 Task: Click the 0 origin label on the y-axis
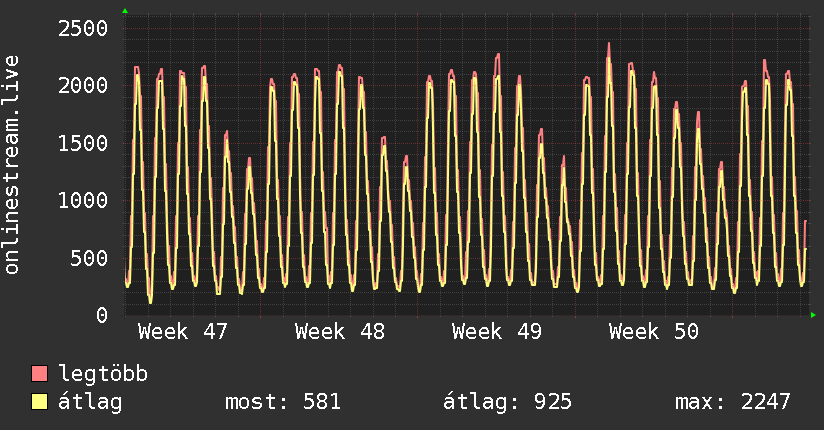[x=100, y=315]
